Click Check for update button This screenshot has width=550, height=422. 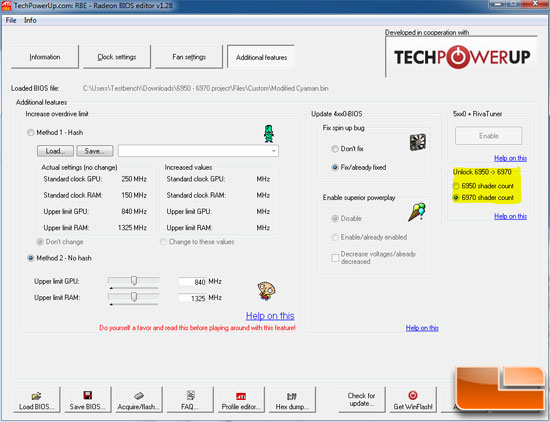coord(361,400)
